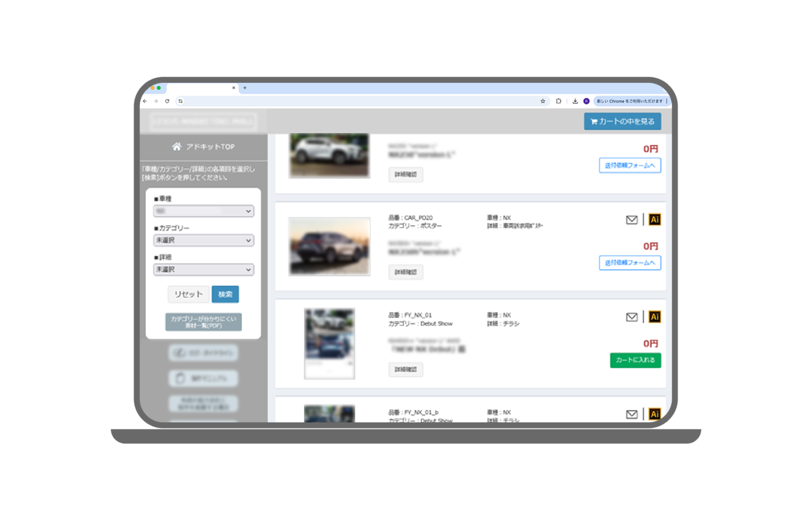Go to アドキットTOP home link
This screenshot has width=812, height=520.
[x=204, y=147]
